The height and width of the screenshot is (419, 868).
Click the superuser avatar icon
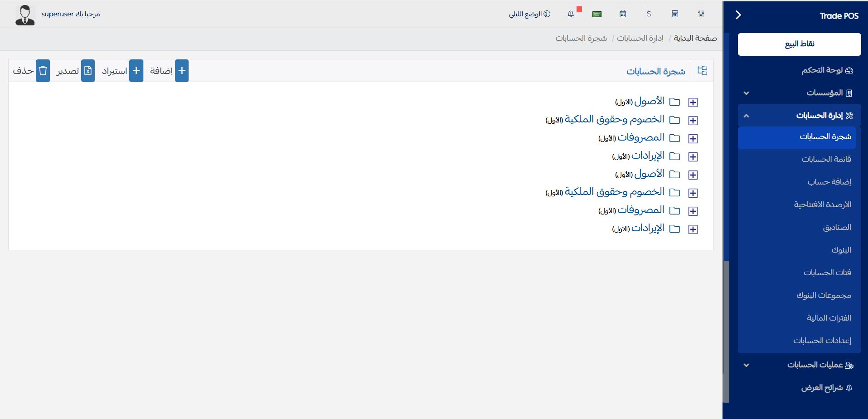pyautogui.click(x=25, y=15)
